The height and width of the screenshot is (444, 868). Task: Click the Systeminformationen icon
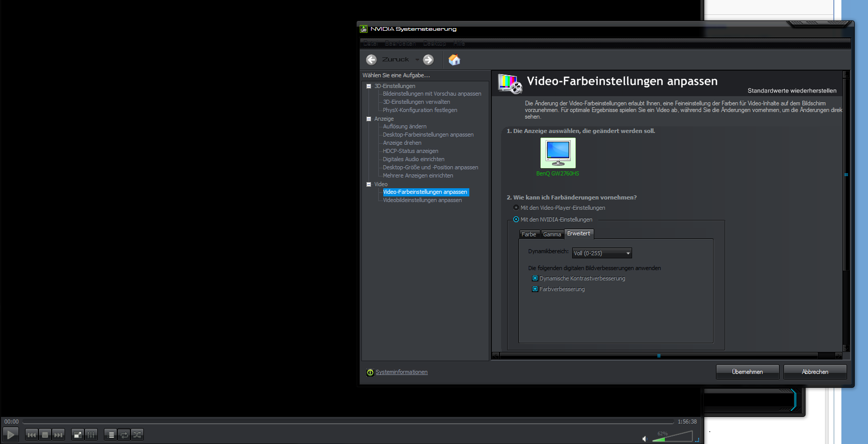pos(370,372)
